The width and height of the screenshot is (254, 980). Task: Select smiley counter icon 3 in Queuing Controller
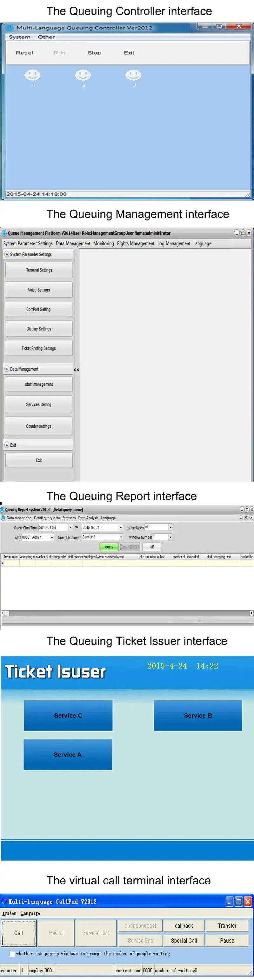[x=133, y=75]
